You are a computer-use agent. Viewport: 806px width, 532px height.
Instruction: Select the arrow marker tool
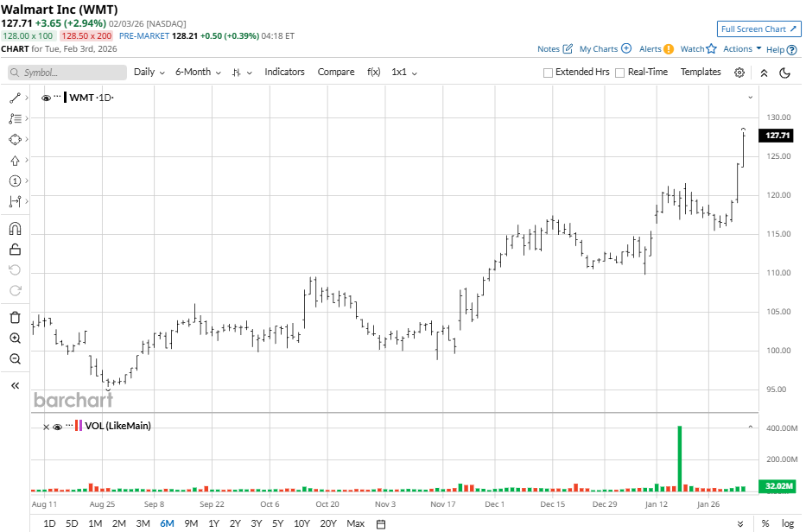(x=15, y=161)
